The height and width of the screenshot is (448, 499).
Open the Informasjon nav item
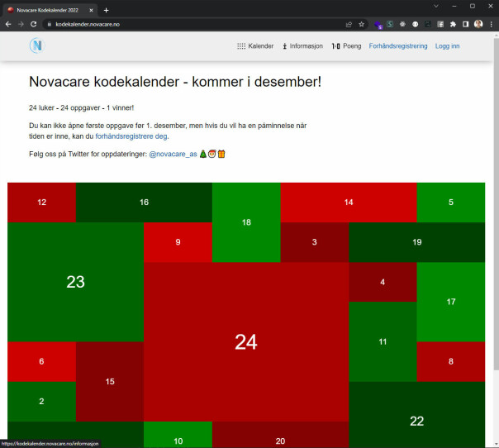(302, 45)
